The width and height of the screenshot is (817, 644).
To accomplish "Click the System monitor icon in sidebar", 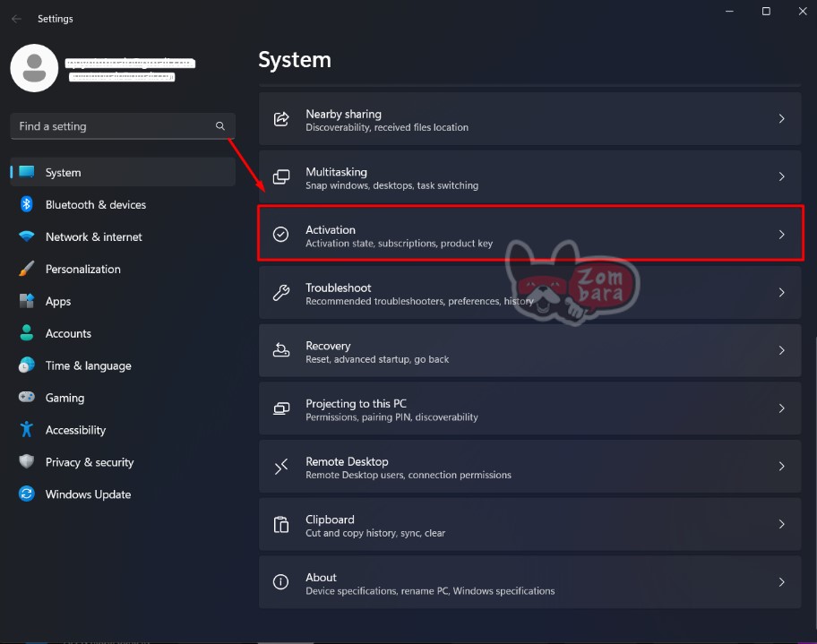I will coord(27,171).
